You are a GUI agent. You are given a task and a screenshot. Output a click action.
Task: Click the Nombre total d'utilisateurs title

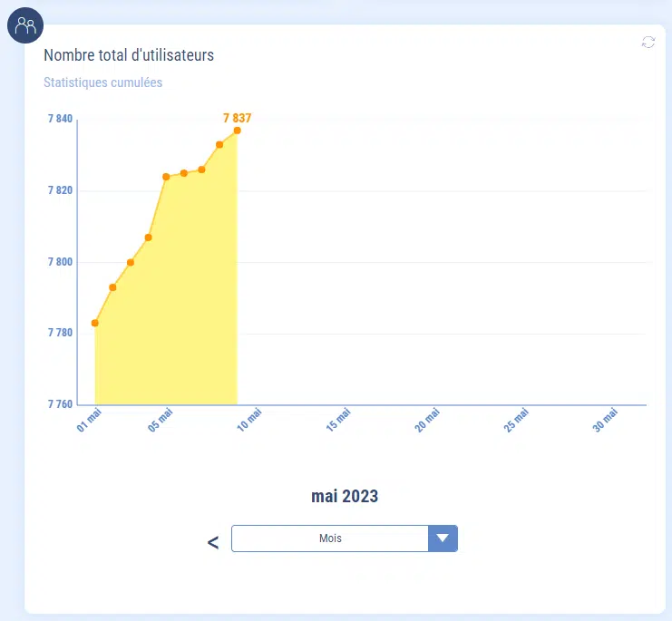pyautogui.click(x=129, y=55)
